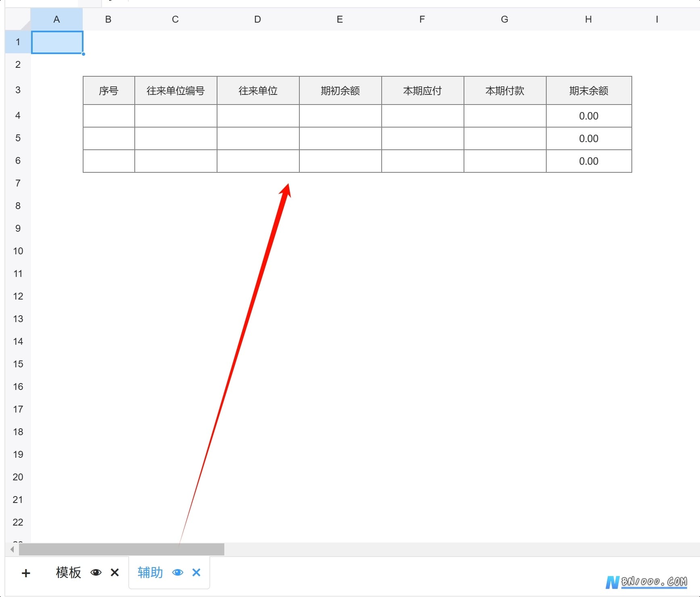Toggle visibility eye on 模板 sheet
700x597 pixels.
click(96, 572)
